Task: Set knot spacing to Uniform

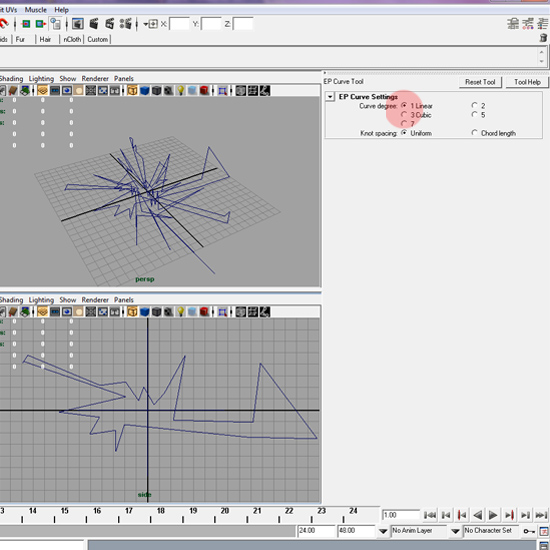Action: click(x=404, y=133)
